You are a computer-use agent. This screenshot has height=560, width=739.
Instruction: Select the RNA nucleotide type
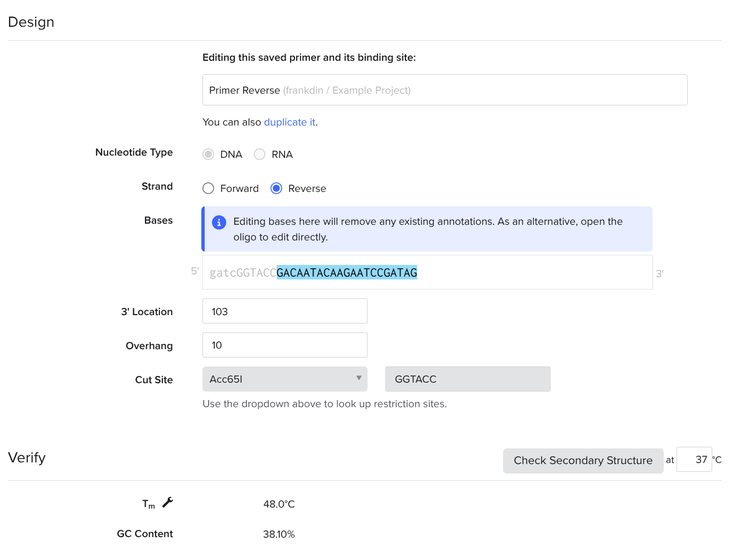point(259,154)
